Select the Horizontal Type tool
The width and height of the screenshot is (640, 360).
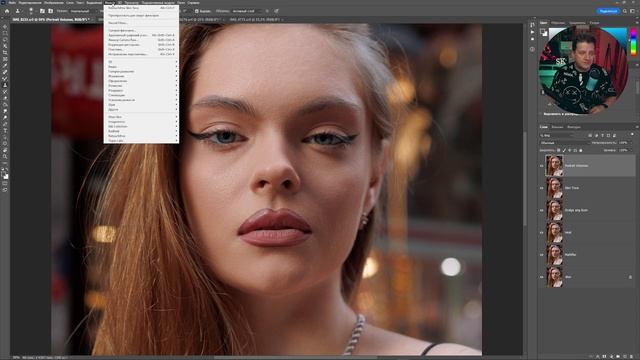5,131
